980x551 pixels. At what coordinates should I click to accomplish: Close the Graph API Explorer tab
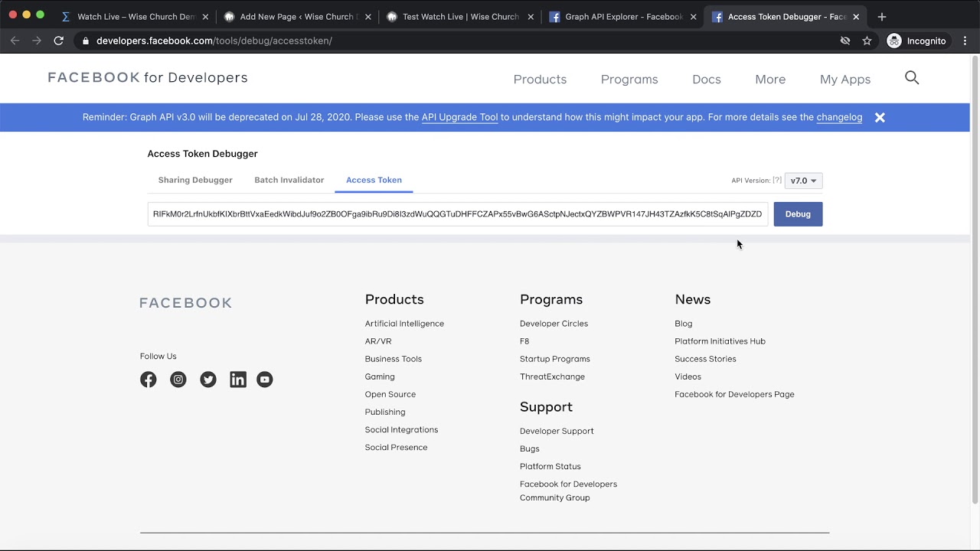coord(694,17)
